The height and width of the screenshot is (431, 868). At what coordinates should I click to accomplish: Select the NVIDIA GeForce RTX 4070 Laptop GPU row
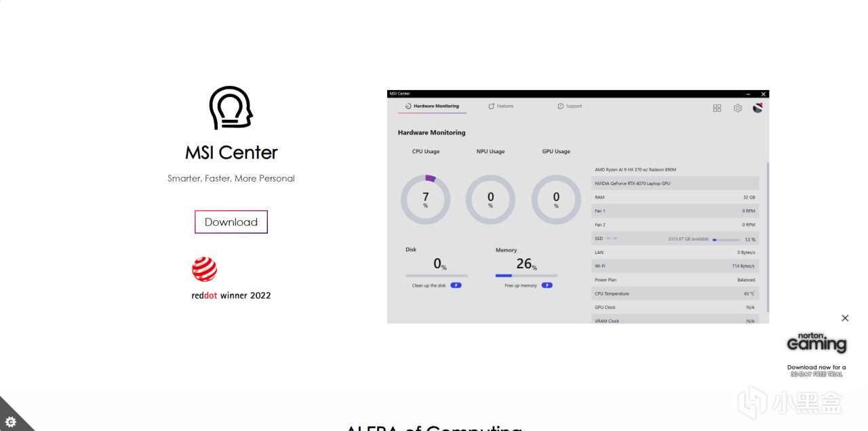coord(675,184)
